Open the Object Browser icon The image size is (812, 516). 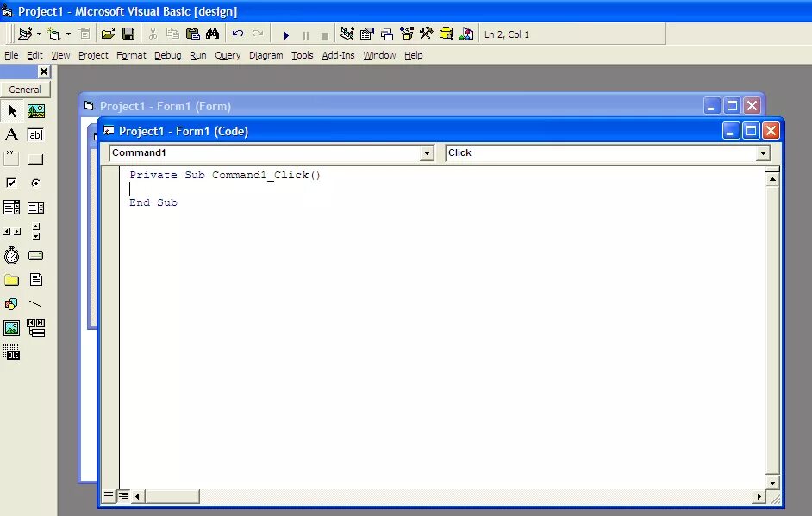(x=407, y=34)
